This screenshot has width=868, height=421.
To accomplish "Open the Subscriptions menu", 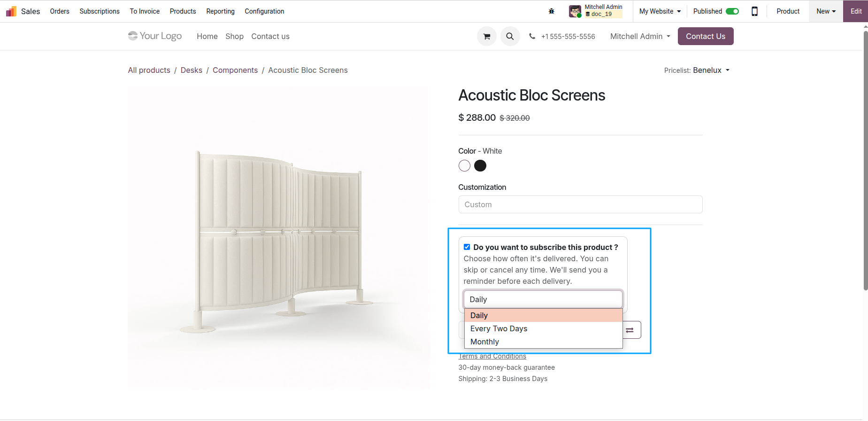I will click(x=100, y=11).
